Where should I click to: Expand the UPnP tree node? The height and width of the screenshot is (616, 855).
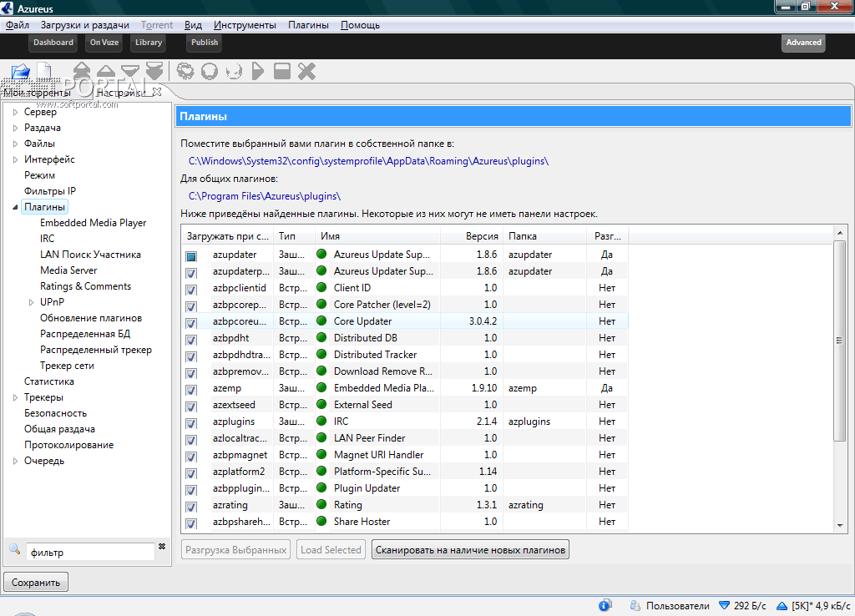(31, 302)
